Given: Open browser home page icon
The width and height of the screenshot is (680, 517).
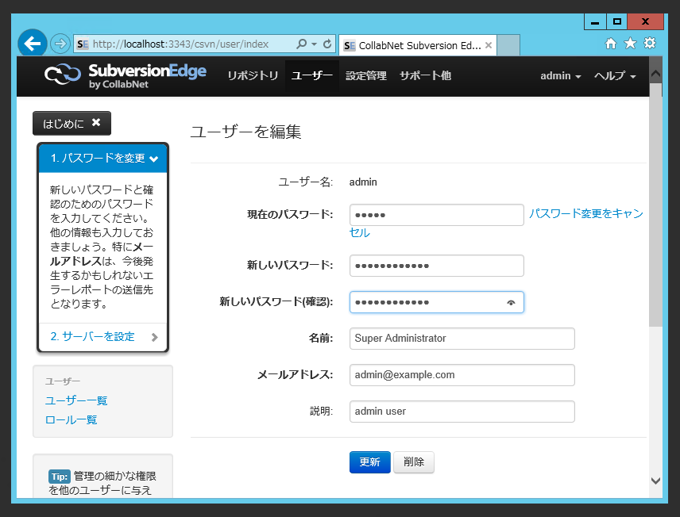Looking at the screenshot, I should point(611,43).
